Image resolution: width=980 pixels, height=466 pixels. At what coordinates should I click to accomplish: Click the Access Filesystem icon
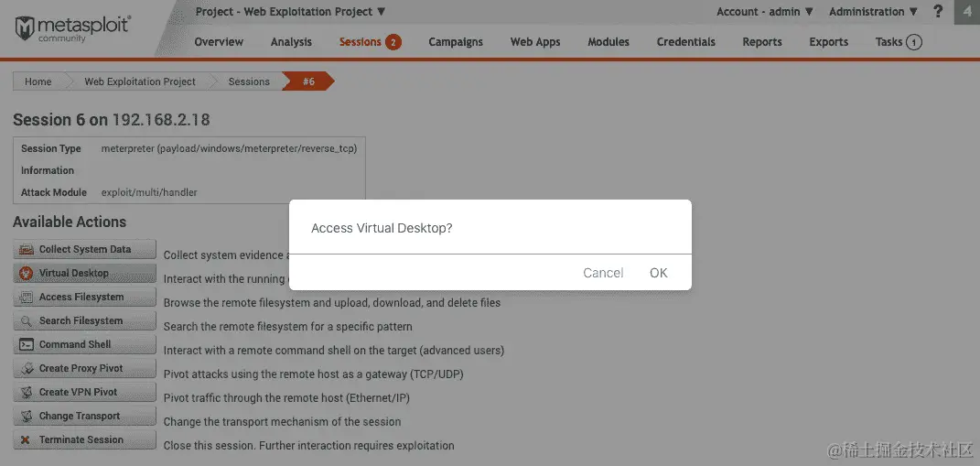(27, 298)
